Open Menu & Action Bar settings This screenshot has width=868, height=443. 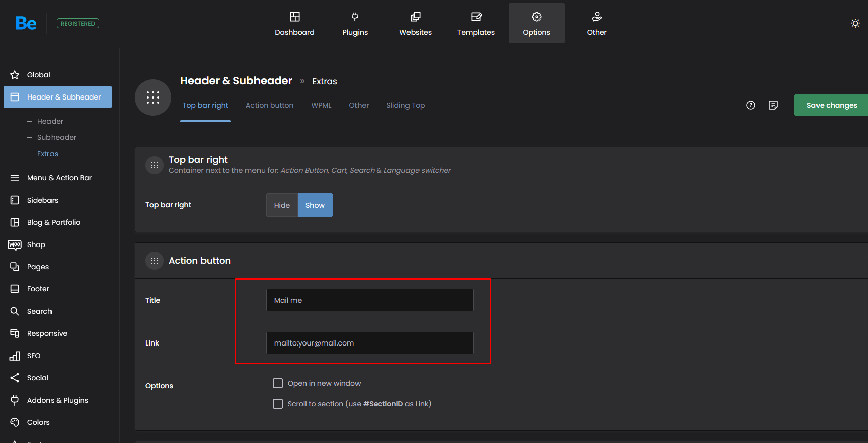[x=58, y=178]
